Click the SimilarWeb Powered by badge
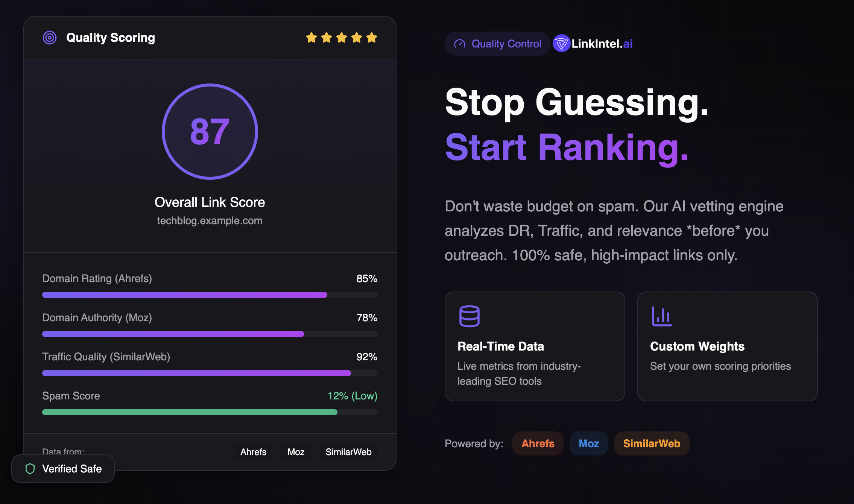This screenshot has height=504, width=854. pos(651,443)
